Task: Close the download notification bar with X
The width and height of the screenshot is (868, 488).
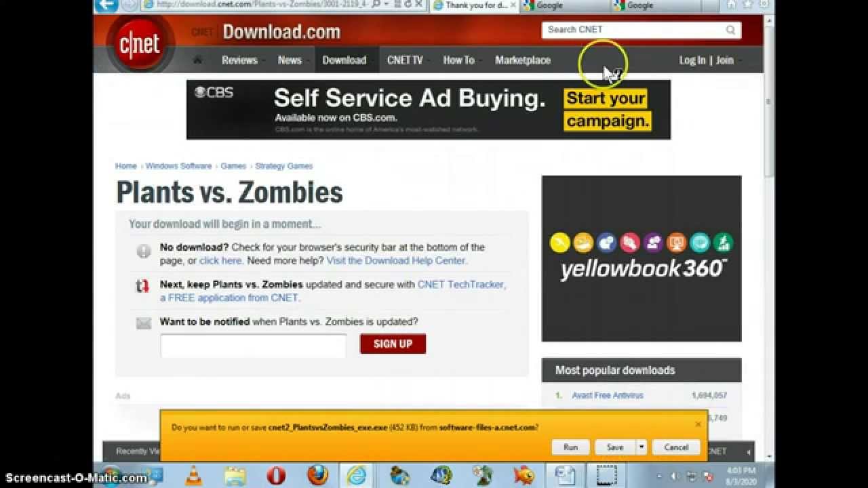Action: 698,424
